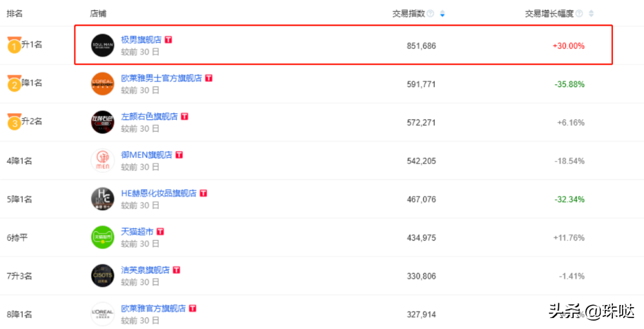Open 洁芙泉旗舰店 store link
The image size is (644, 329).
pyautogui.click(x=145, y=270)
